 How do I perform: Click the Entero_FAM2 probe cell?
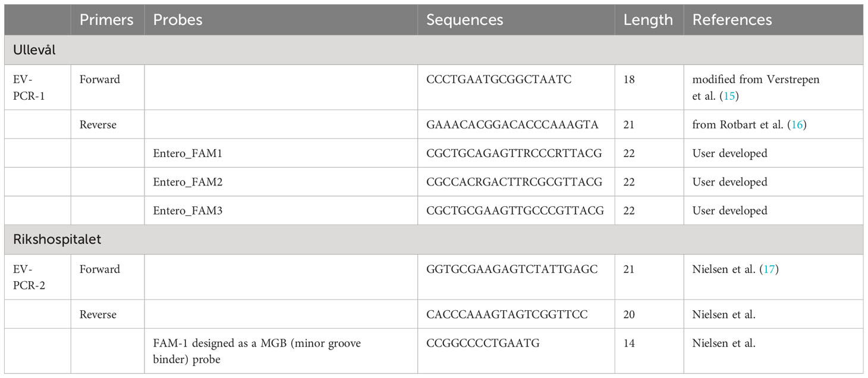(x=281, y=181)
